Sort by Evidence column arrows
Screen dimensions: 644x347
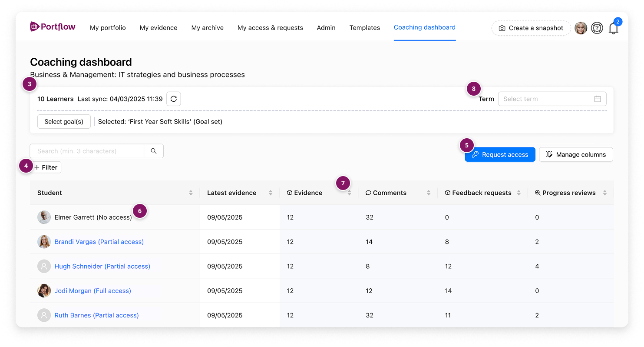point(350,193)
